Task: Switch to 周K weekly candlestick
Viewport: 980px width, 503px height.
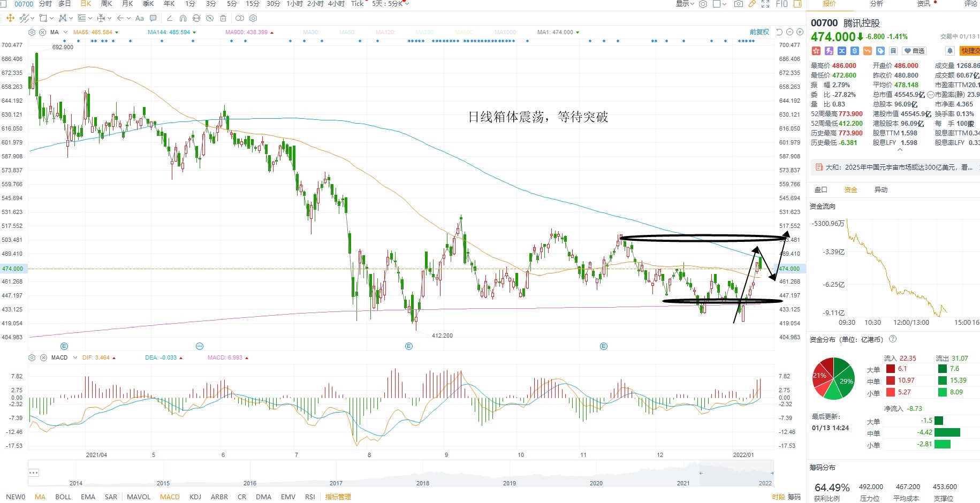Action: [x=107, y=4]
